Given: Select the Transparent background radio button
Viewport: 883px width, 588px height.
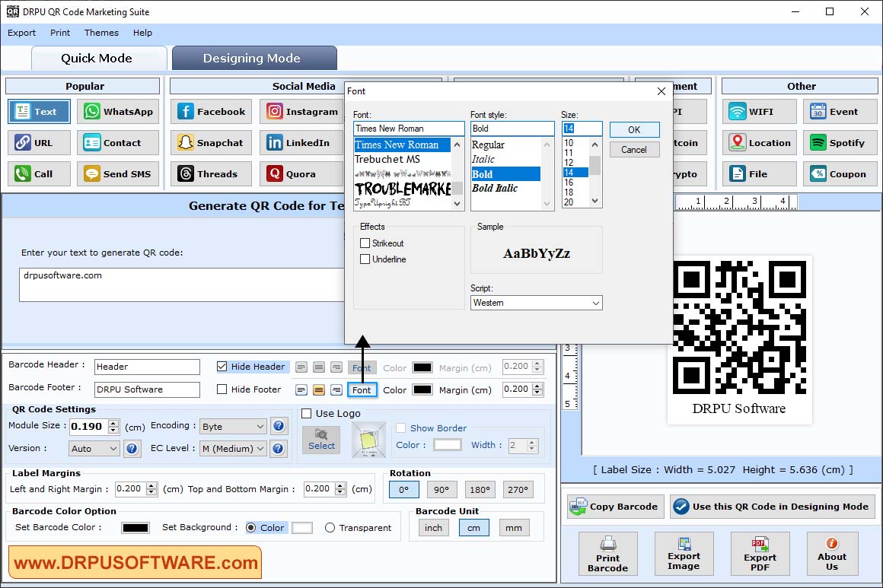Looking at the screenshot, I should click(x=330, y=528).
